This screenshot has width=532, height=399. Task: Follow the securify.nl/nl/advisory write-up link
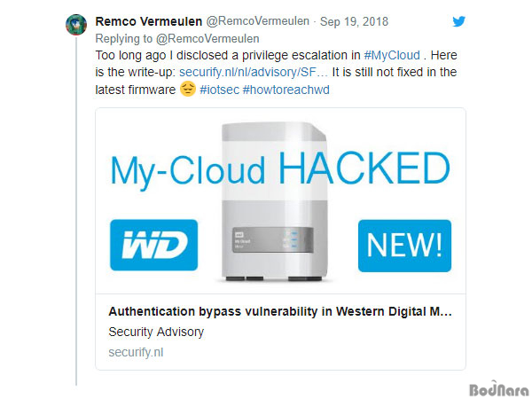coord(254,73)
